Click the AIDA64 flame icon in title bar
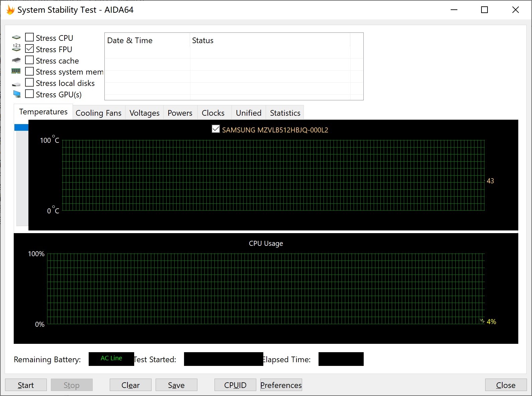The height and width of the screenshot is (396, 532). pos(10,10)
